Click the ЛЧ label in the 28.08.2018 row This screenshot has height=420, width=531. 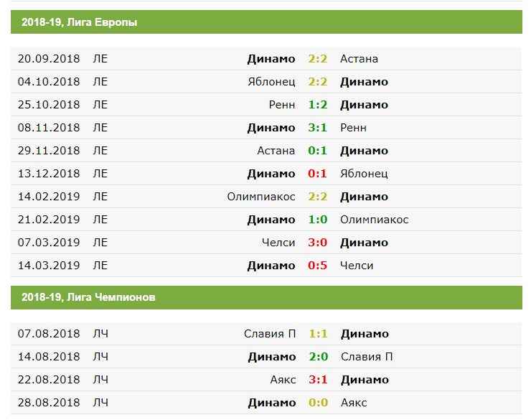point(100,403)
